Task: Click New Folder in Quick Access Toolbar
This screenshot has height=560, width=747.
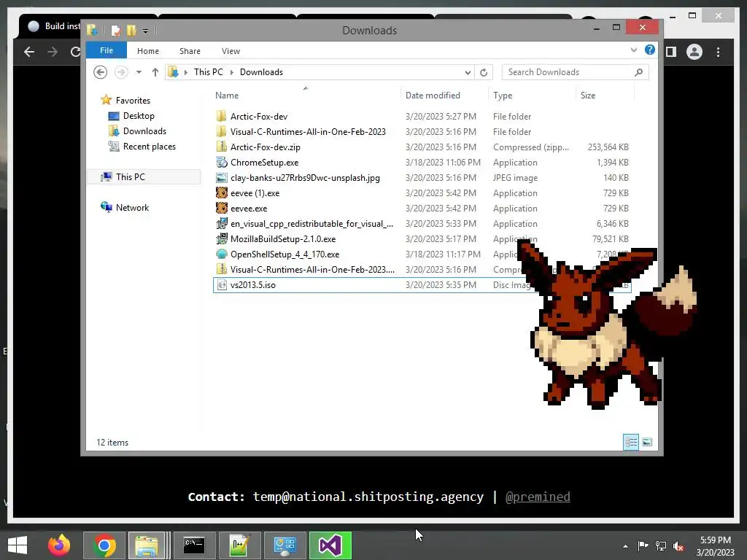Action: pos(131,31)
